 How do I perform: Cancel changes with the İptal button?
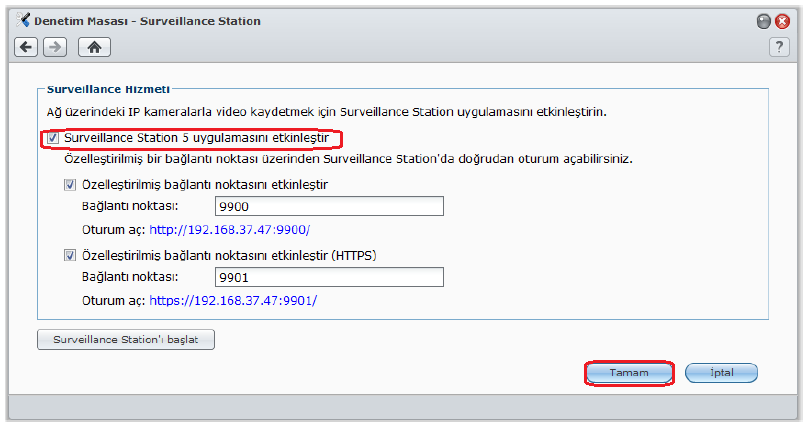[721, 373]
